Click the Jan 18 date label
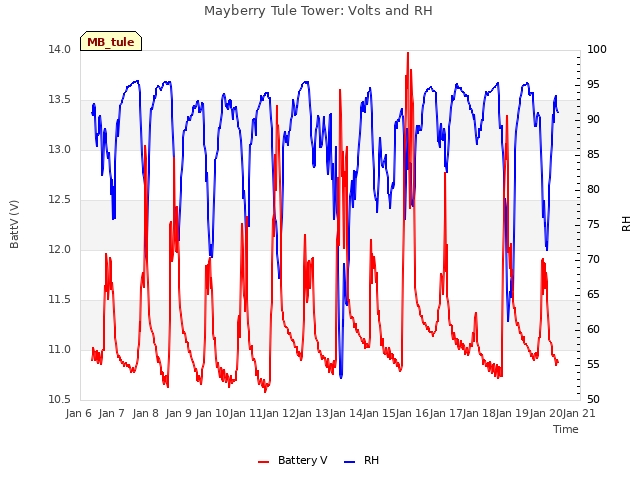The image size is (640, 480). point(479,413)
